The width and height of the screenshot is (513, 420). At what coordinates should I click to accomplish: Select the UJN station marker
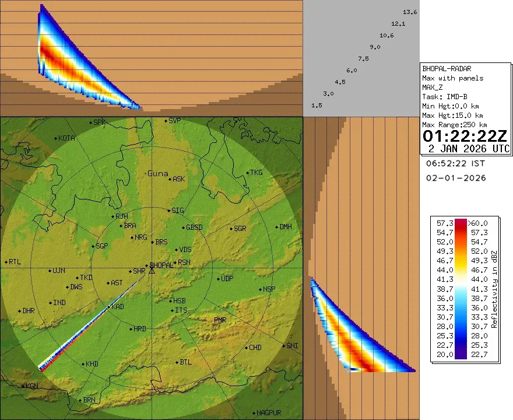50,270
